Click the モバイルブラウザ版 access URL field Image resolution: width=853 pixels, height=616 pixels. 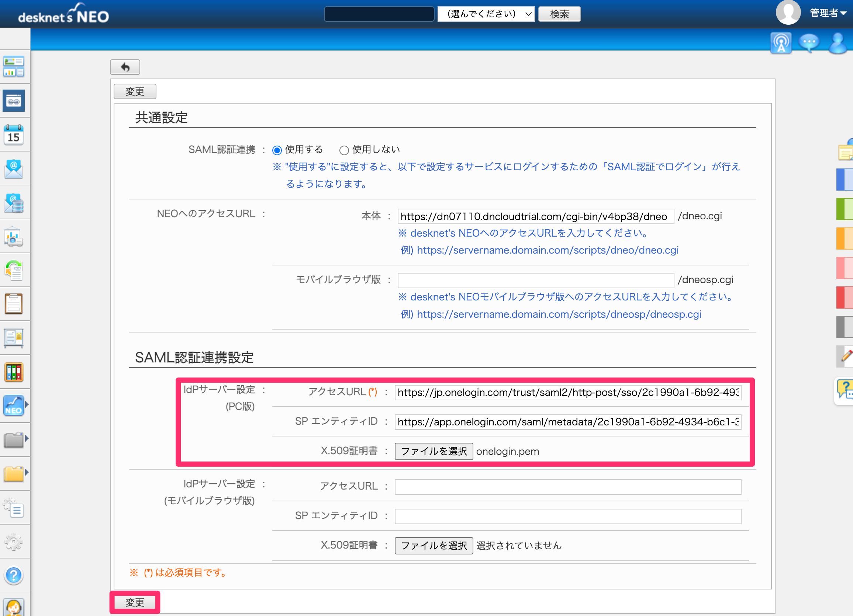coord(536,280)
